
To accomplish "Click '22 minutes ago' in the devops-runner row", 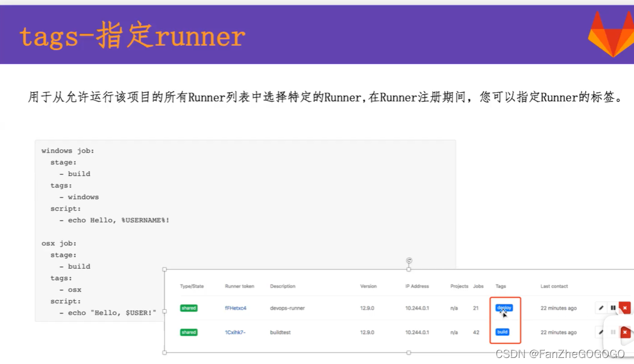I will [559, 308].
